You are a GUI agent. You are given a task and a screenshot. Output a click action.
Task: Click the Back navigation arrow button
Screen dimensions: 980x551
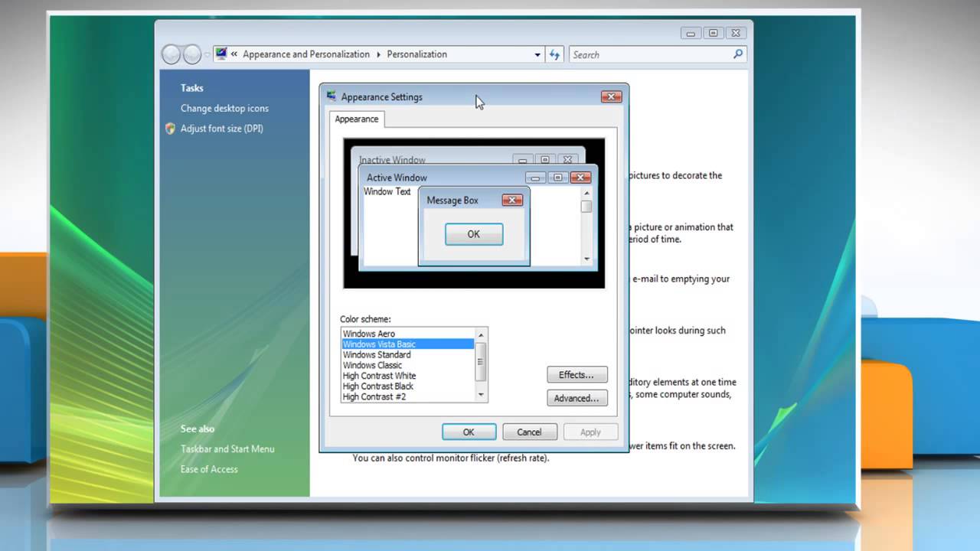point(171,54)
